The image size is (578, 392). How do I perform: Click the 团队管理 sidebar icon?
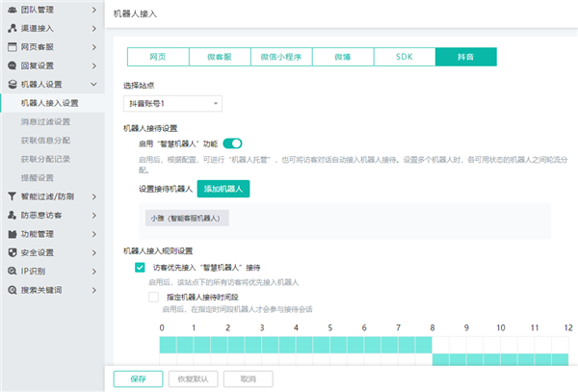pos(13,10)
